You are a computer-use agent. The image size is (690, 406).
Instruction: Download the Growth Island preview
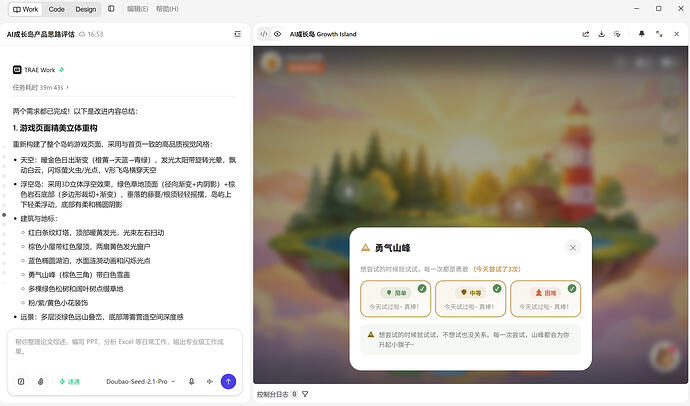click(x=601, y=34)
